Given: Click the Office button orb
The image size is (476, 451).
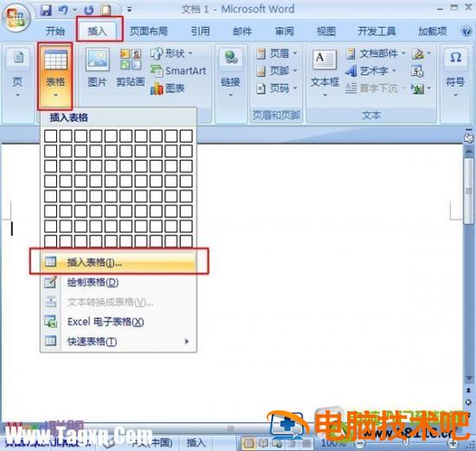Looking at the screenshot, I should click(x=16, y=17).
